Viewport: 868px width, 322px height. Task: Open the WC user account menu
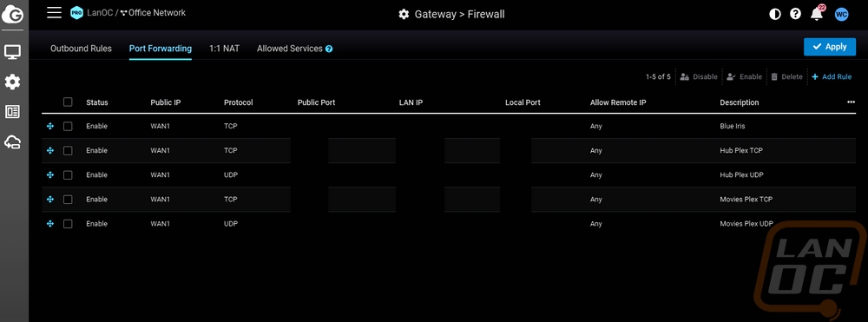coord(841,15)
